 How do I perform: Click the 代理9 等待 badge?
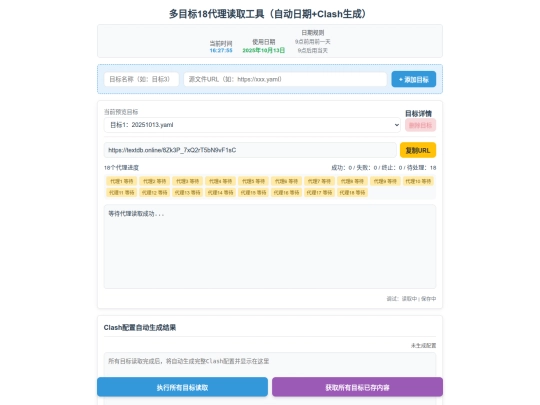pos(385,181)
